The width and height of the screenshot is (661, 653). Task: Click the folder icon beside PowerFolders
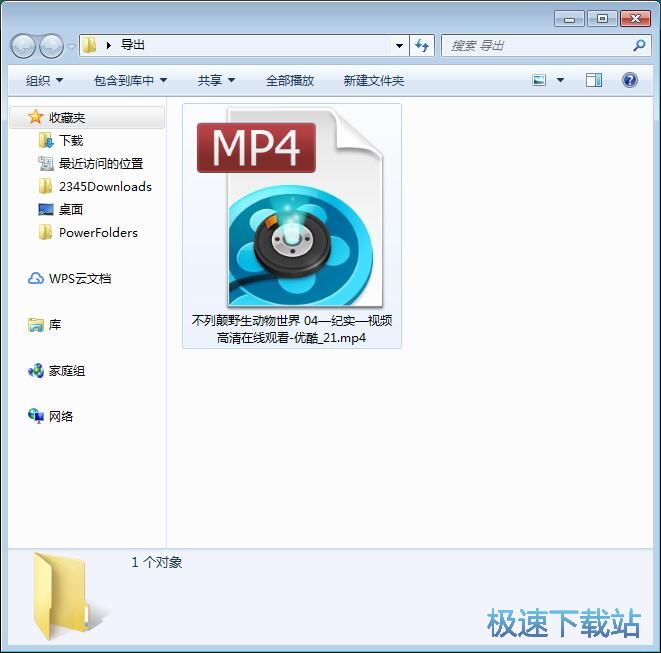(46, 232)
